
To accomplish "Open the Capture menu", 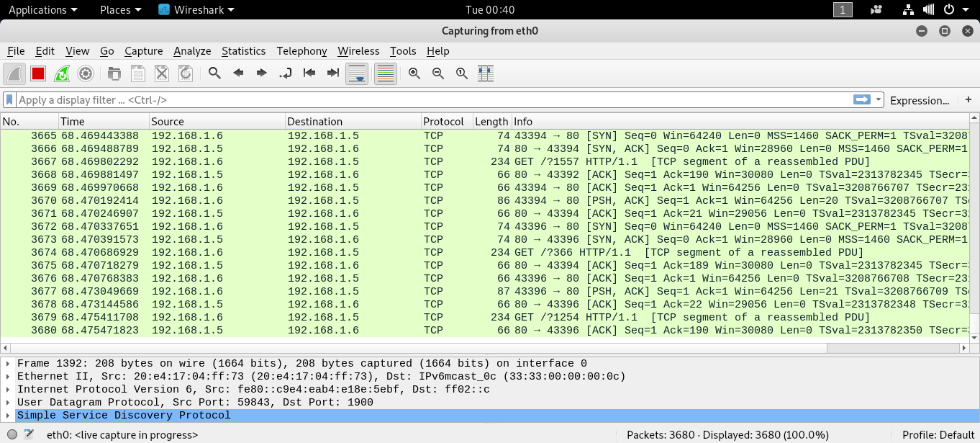I will click(144, 51).
